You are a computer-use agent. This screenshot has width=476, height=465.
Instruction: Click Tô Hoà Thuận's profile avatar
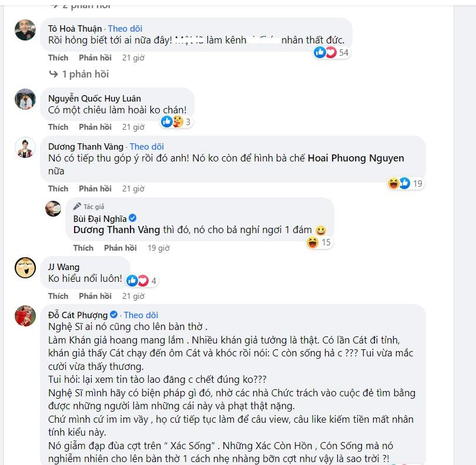coord(25,30)
